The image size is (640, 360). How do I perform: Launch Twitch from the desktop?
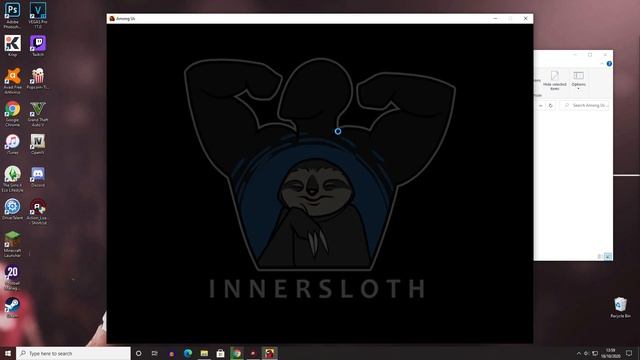point(38,45)
